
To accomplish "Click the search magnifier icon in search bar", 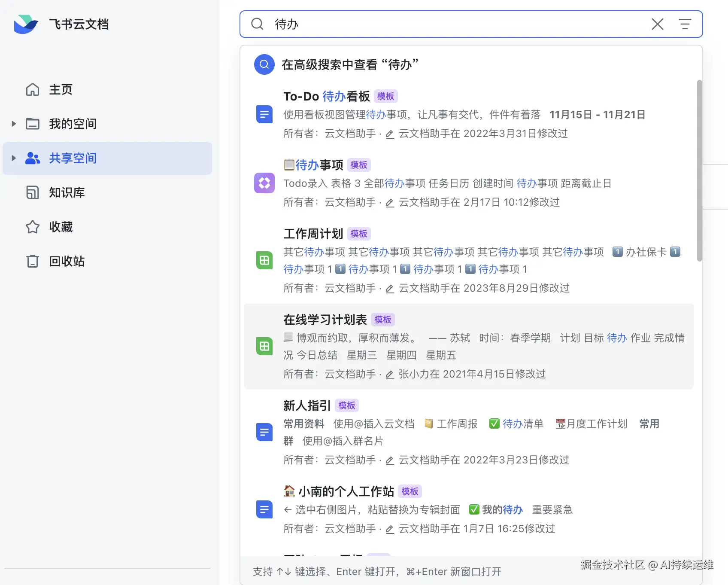I will coord(257,24).
